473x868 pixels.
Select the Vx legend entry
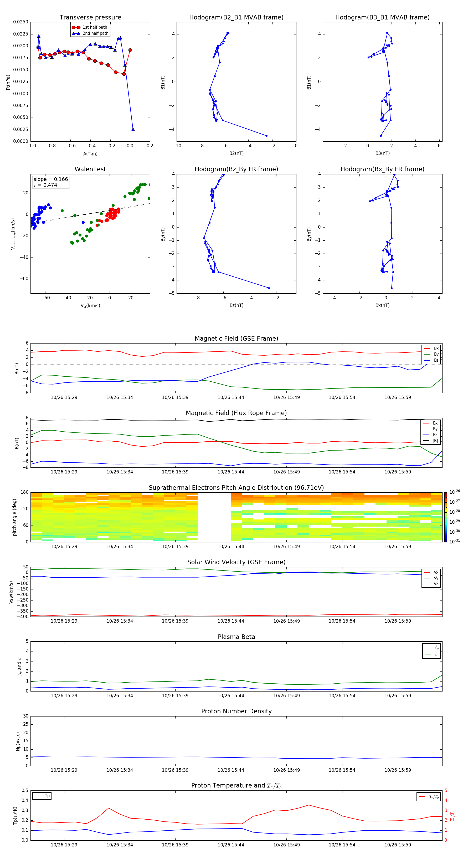(431, 572)
